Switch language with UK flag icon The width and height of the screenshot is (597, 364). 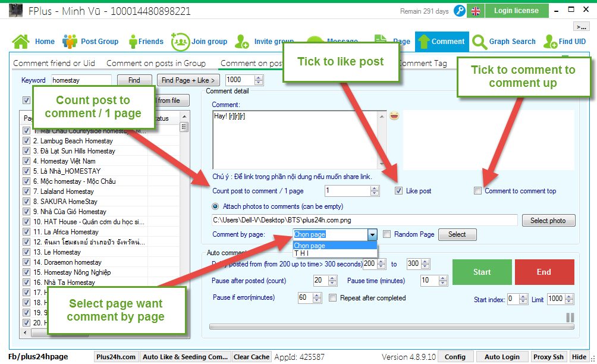pyautogui.click(x=476, y=11)
